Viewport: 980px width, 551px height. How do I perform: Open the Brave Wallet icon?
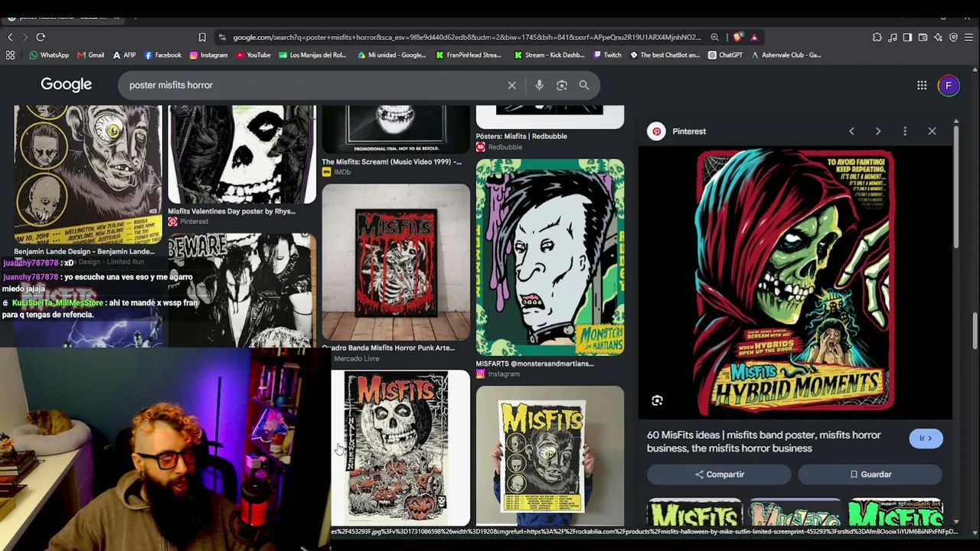tap(923, 37)
